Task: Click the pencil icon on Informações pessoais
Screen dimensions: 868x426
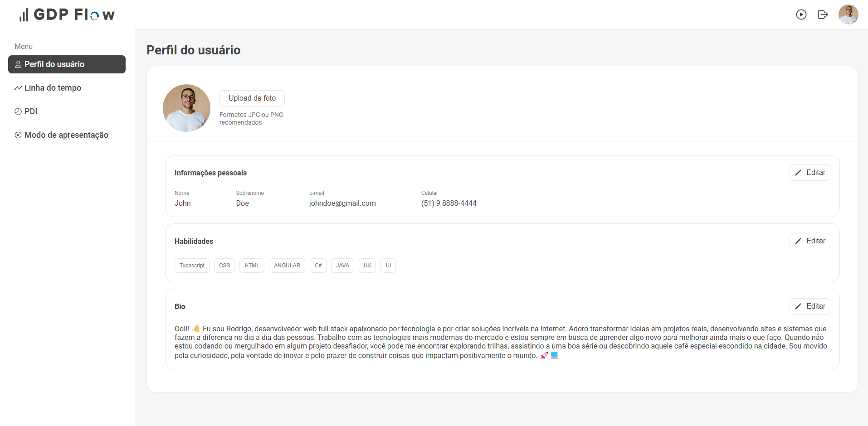Action: 799,173
